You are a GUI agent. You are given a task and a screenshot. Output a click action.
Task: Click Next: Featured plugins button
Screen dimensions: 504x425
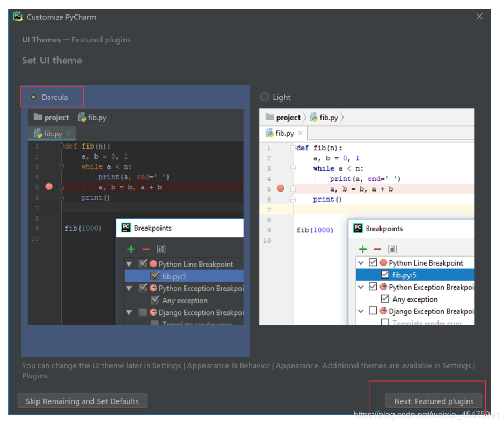[x=433, y=401]
